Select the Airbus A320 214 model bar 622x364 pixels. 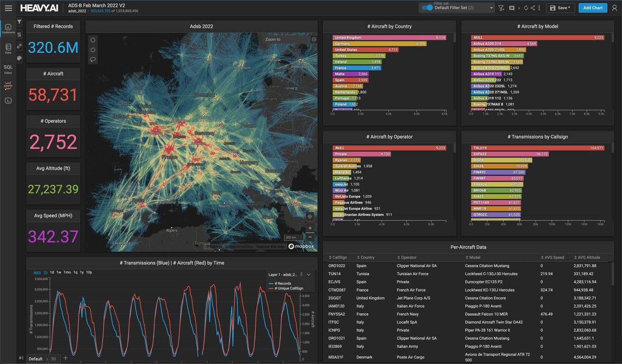[x=504, y=44]
